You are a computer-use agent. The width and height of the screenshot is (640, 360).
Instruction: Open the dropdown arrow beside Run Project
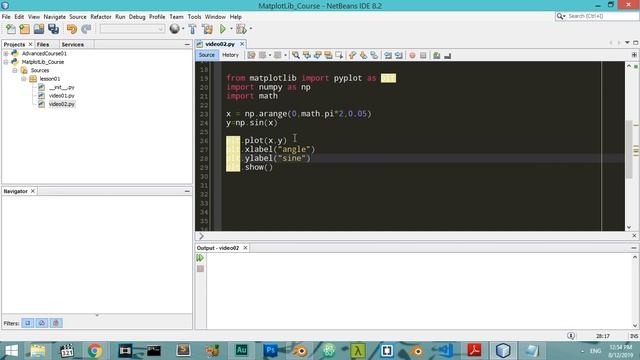tap(231, 29)
